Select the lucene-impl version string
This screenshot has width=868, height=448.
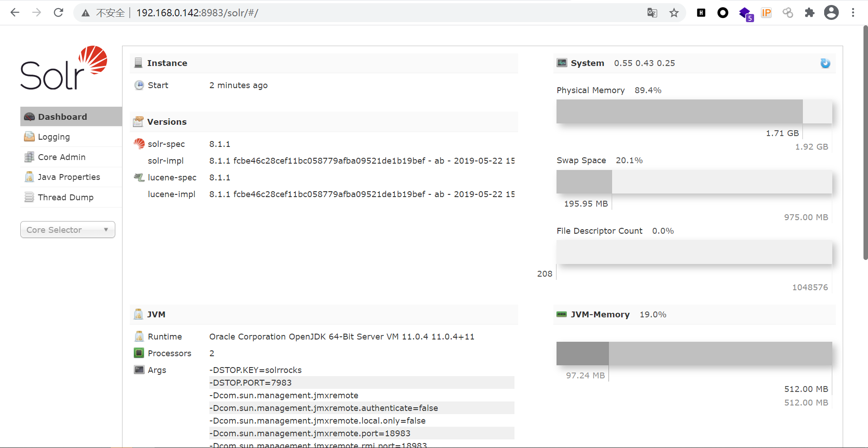pos(362,194)
